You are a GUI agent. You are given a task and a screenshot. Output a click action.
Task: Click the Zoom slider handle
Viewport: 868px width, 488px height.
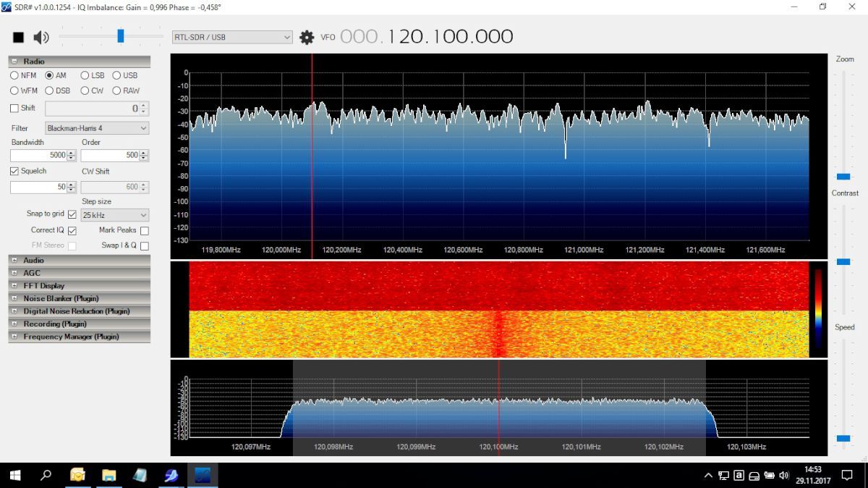(x=843, y=177)
